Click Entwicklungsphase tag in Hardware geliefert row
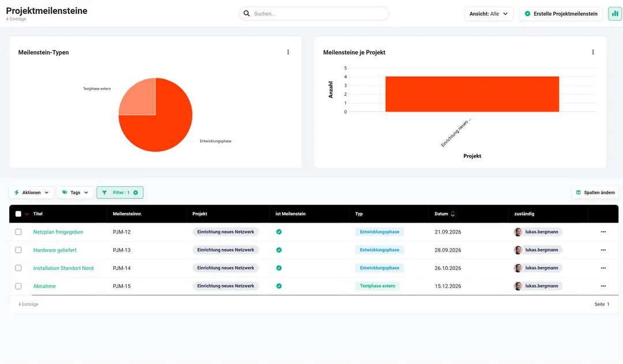The width and height of the screenshot is (623, 364). tap(380, 250)
